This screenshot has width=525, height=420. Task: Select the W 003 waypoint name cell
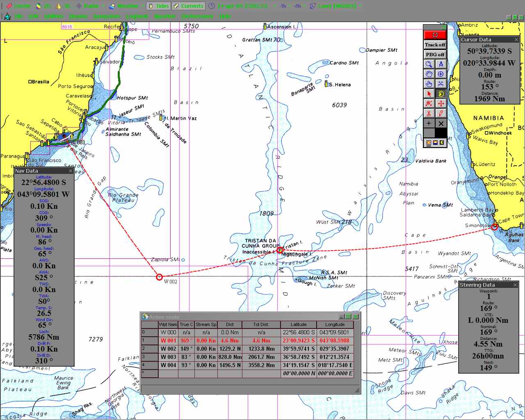(169, 357)
